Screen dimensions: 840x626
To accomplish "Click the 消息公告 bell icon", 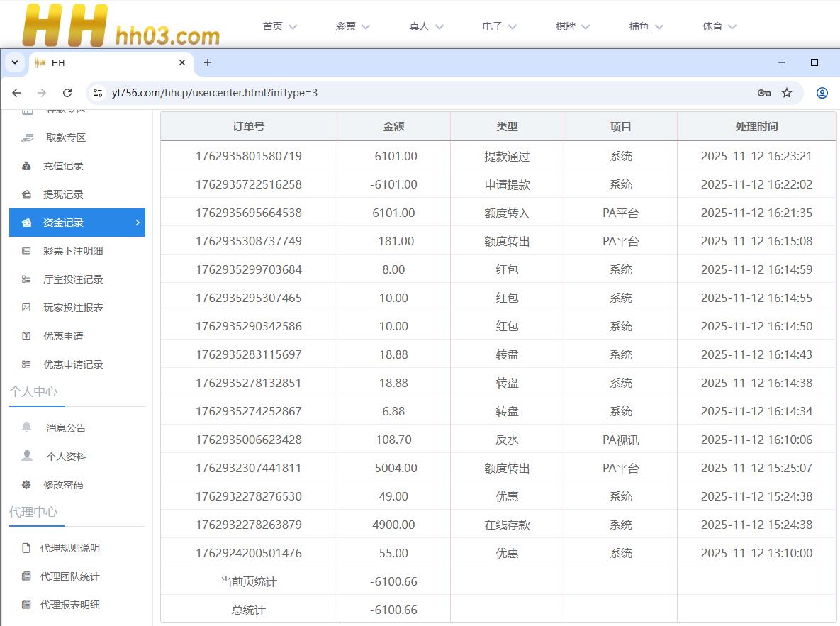I will [27, 427].
